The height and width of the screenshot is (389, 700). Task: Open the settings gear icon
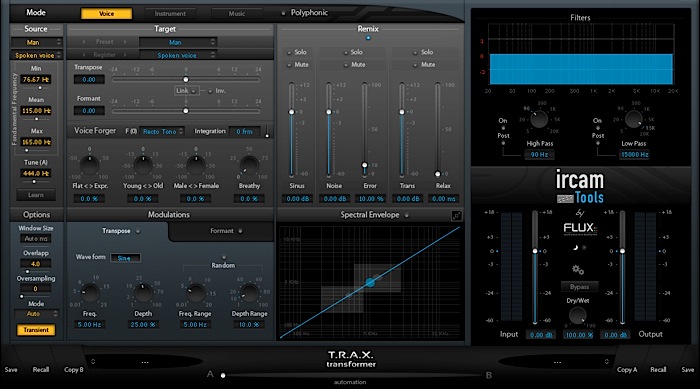click(x=578, y=269)
